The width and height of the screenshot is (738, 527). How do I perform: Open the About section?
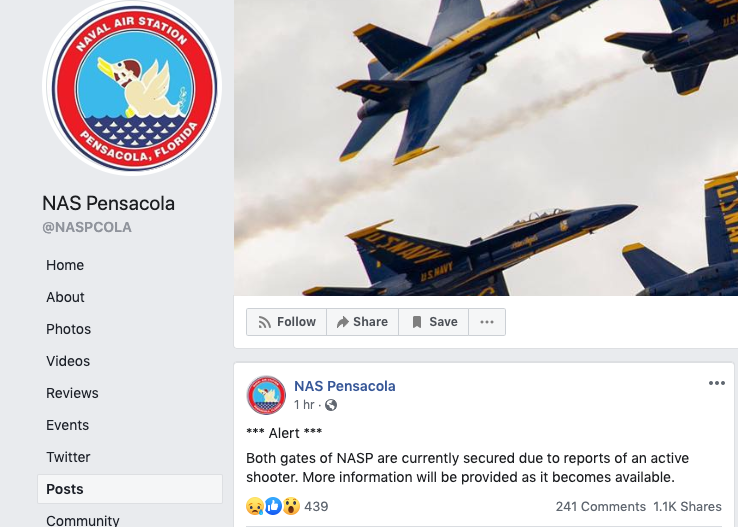65,297
